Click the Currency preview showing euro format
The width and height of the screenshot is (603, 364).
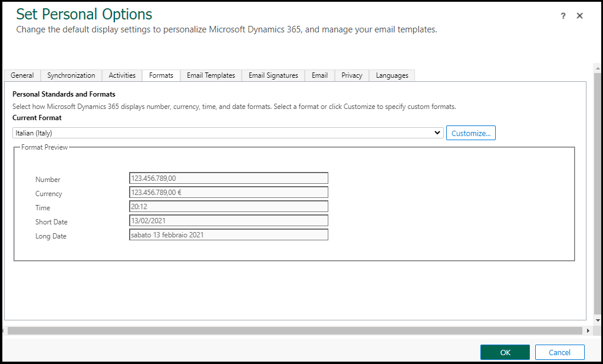(228, 192)
